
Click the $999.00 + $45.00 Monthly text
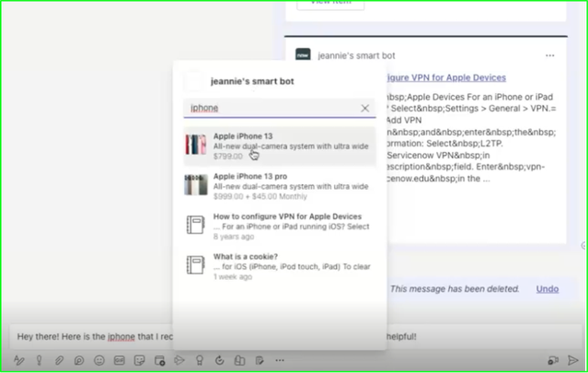(x=260, y=197)
